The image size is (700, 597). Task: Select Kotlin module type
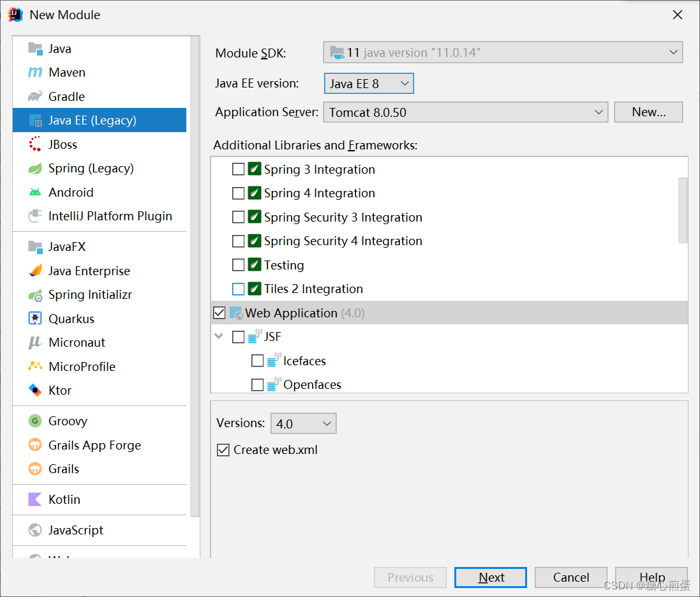coord(100,499)
